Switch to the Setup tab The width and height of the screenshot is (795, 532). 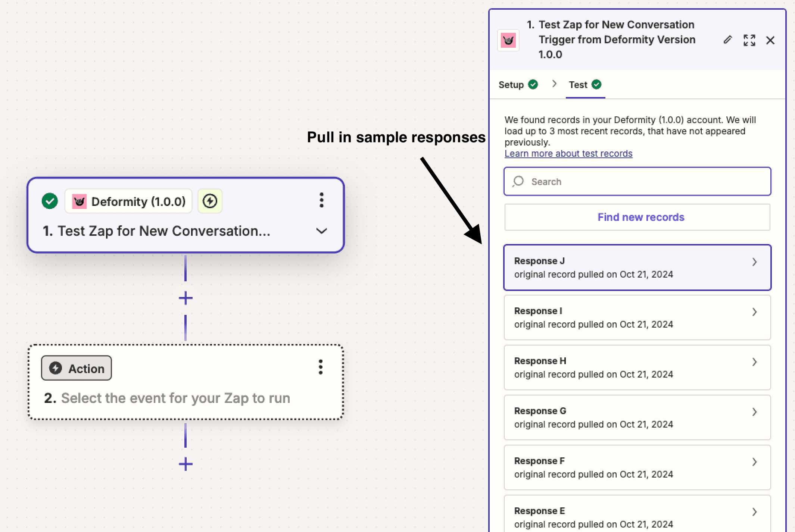tap(517, 85)
